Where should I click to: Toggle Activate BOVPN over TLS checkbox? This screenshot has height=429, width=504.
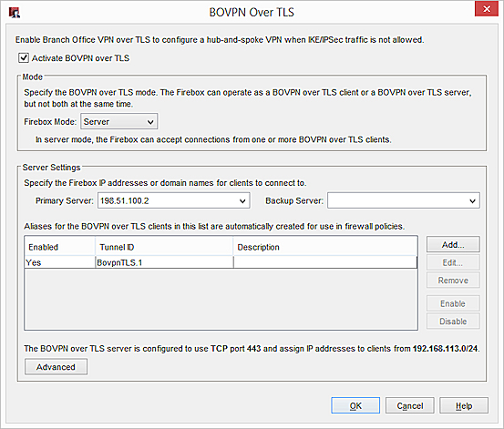click(x=24, y=58)
